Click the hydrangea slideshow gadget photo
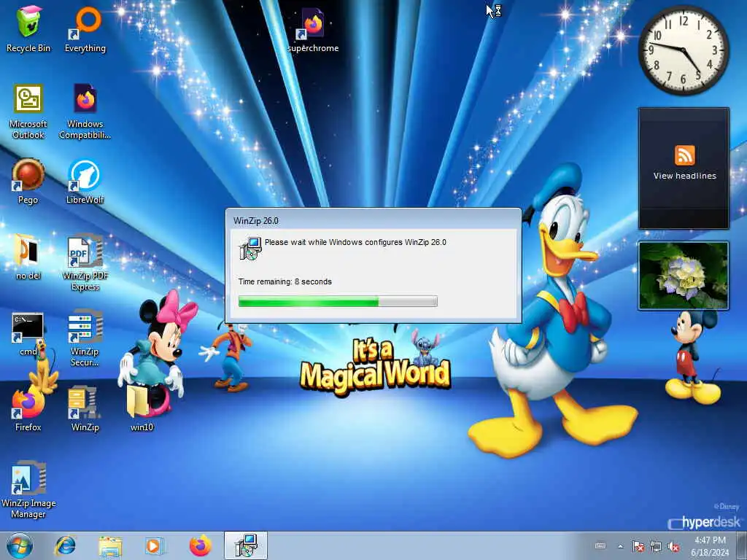Image resolution: width=747 pixels, height=560 pixels. 683,276
